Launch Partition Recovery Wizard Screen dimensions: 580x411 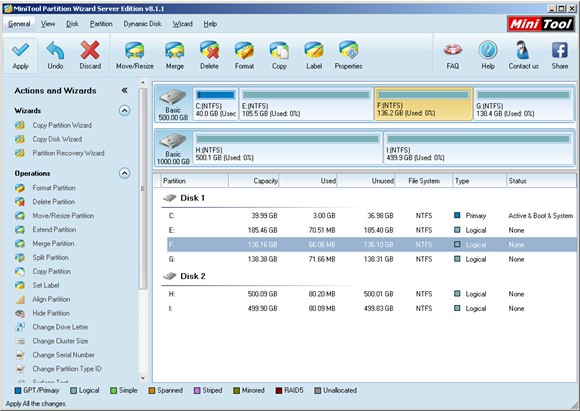(x=68, y=153)
